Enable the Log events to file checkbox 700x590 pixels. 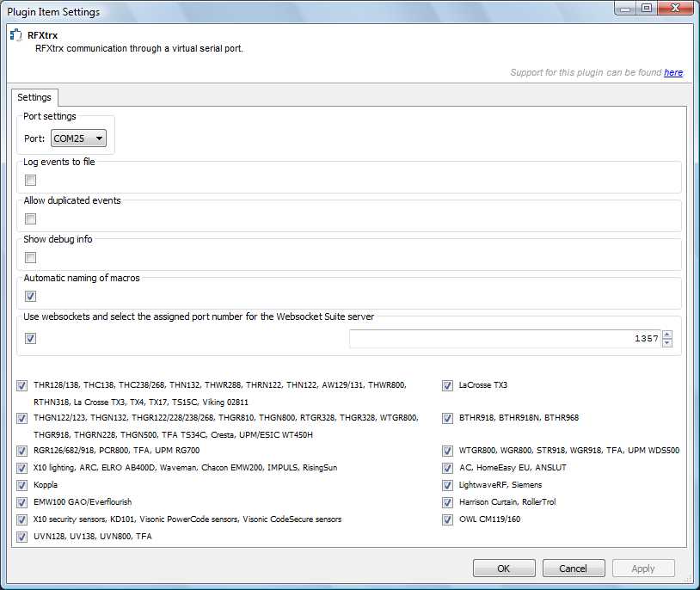(30, 181)
